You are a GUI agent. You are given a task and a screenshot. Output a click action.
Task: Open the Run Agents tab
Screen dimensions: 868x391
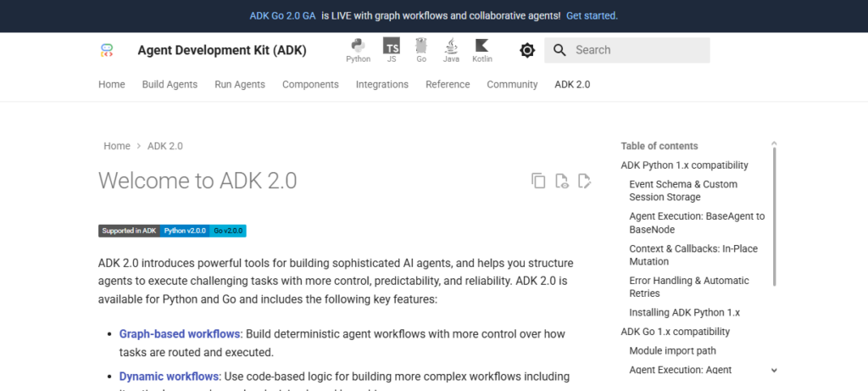pos(240,84)
